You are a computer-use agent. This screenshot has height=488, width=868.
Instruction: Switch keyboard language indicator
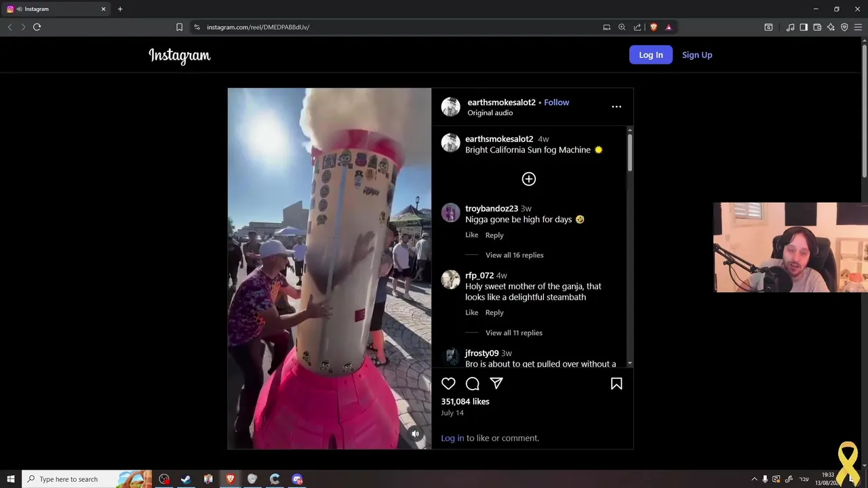pos(804,479)
